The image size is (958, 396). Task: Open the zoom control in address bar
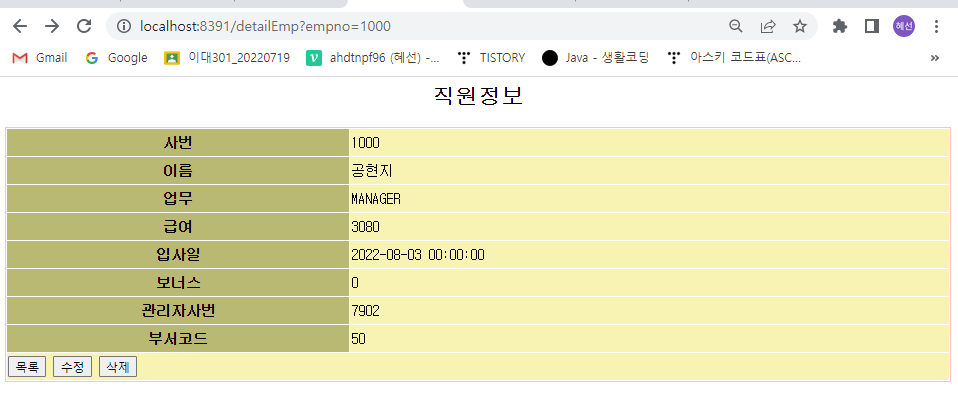(736, 26)
